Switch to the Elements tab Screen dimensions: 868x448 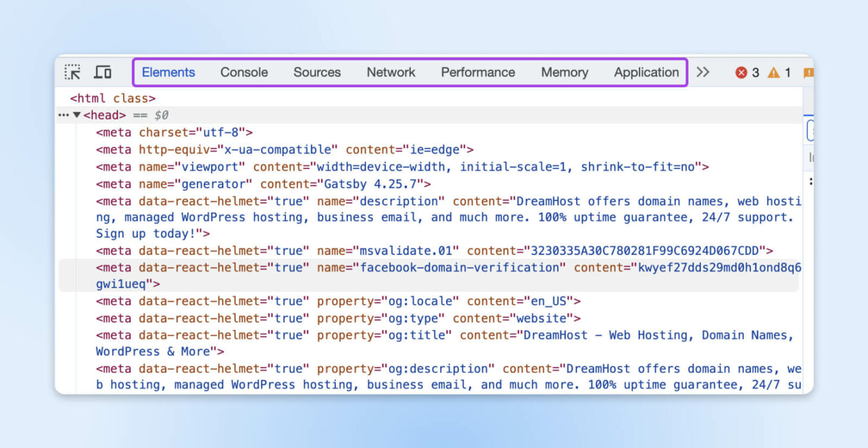[168, 72]
